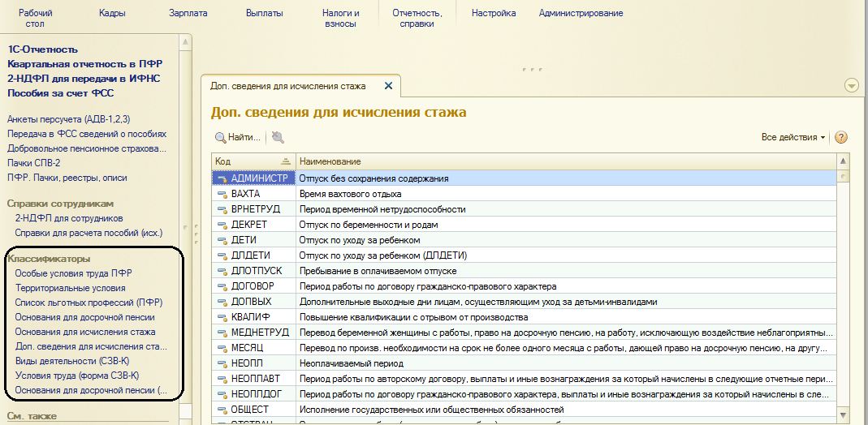Open Территориальные условия classifier

click(70, 288)
